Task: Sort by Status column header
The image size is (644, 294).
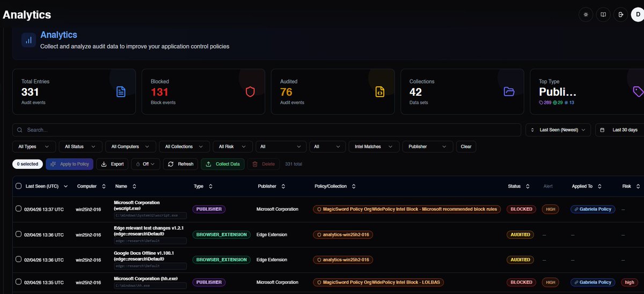Action: (x=519, y=186)
